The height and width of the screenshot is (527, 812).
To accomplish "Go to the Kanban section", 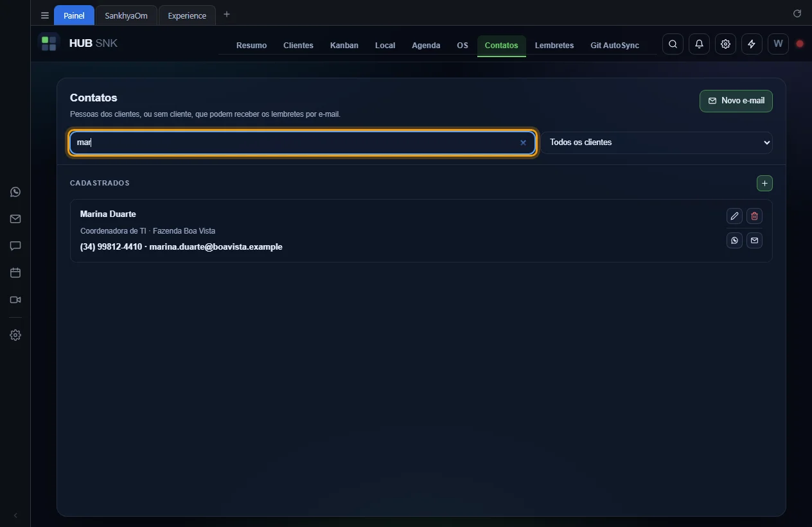I will point(344,46).
